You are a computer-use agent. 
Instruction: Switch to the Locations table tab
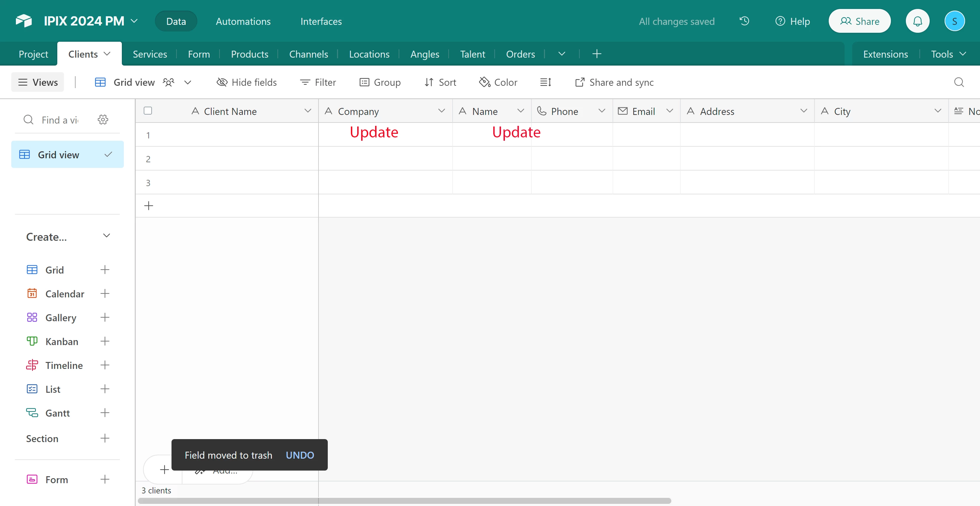coord(368,54)
